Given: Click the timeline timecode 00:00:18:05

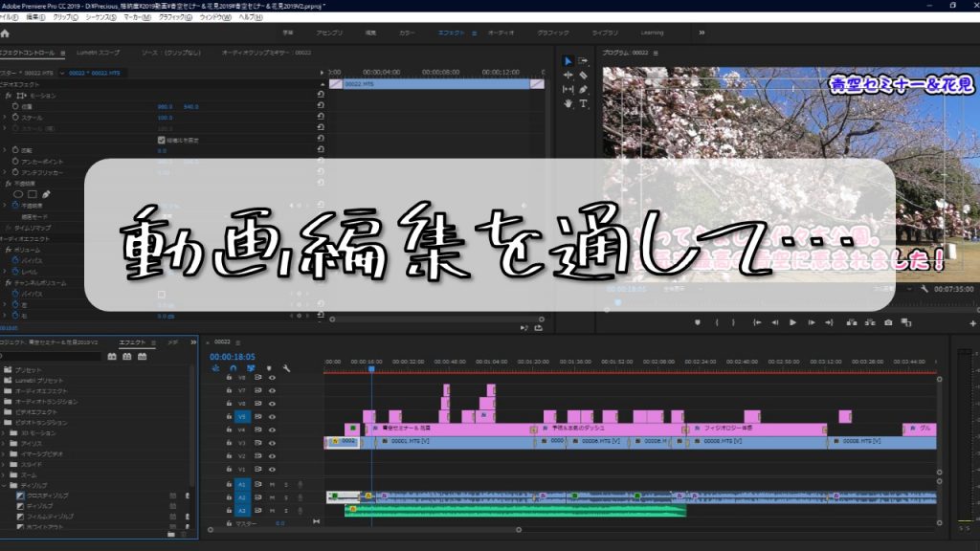Looking at the screenshot, I should pyautogui.click(x=232, y=357).
